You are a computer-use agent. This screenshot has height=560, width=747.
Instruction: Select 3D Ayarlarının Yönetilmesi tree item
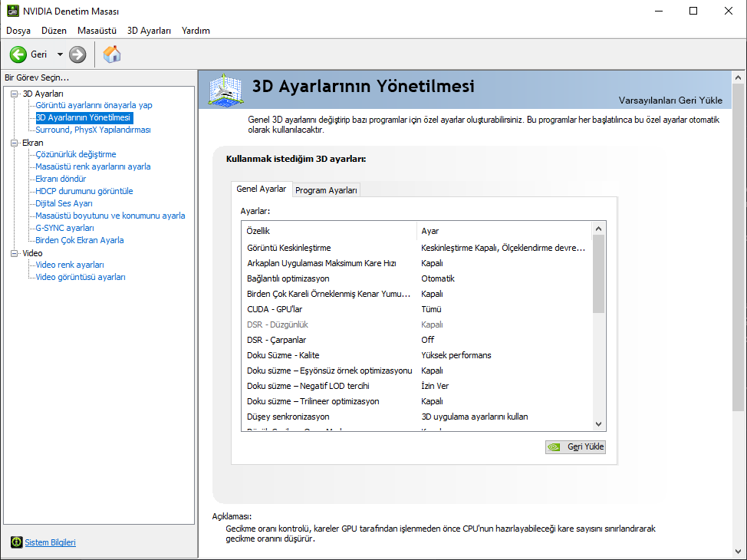(84, 117)
